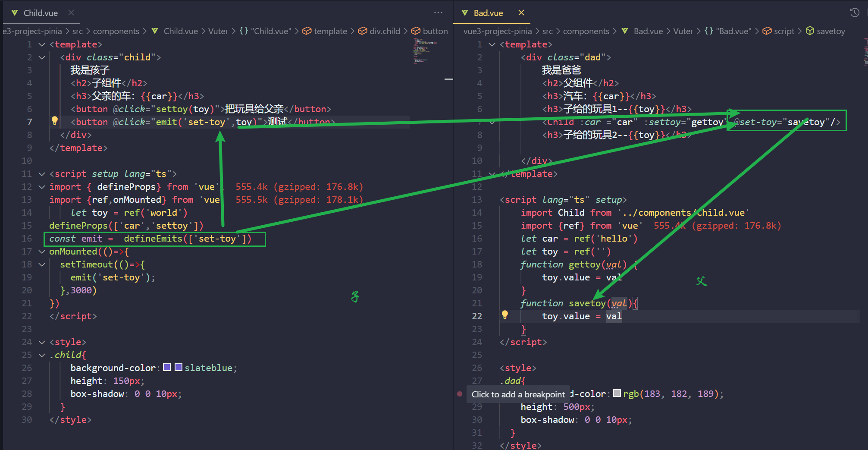Screen dimensions: 868x450
Task: Click defineProps(['car','settoy']) line
Action: coord(126,226)
